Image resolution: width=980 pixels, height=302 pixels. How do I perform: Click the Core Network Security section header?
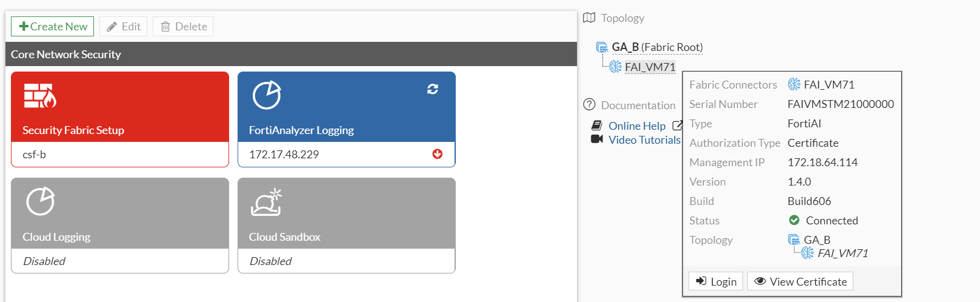click(x=291, y=54)
